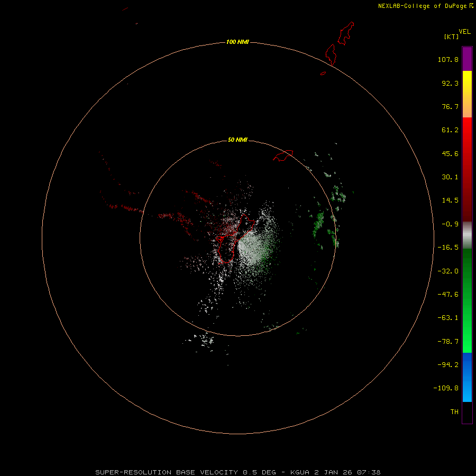476x476 pixels.
Task: Click the 61.2 velocity scale value
Action: 450,130
